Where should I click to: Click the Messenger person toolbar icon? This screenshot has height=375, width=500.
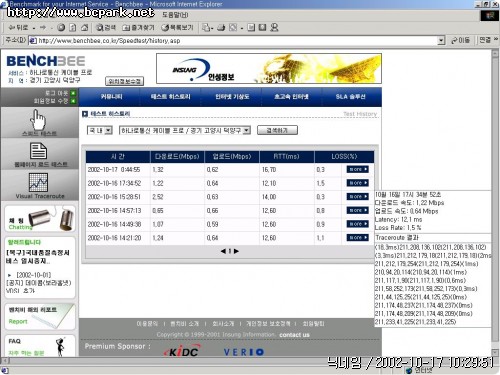coord(274,28)
